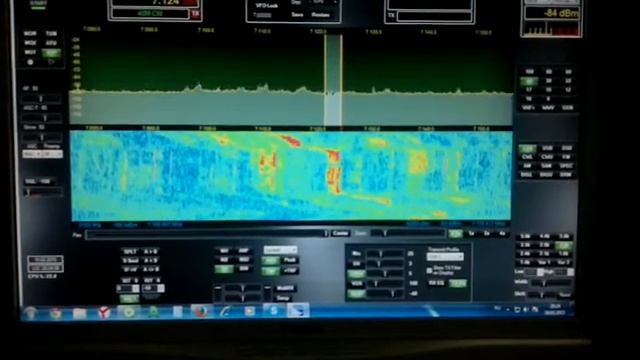The image size is (640, 360).
Task: Toggle the MON monitor button
Action: click(30, 33)
